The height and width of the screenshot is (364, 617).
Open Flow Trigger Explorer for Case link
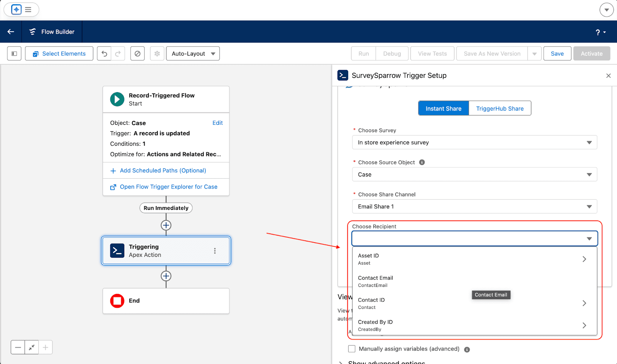[169, 187]
